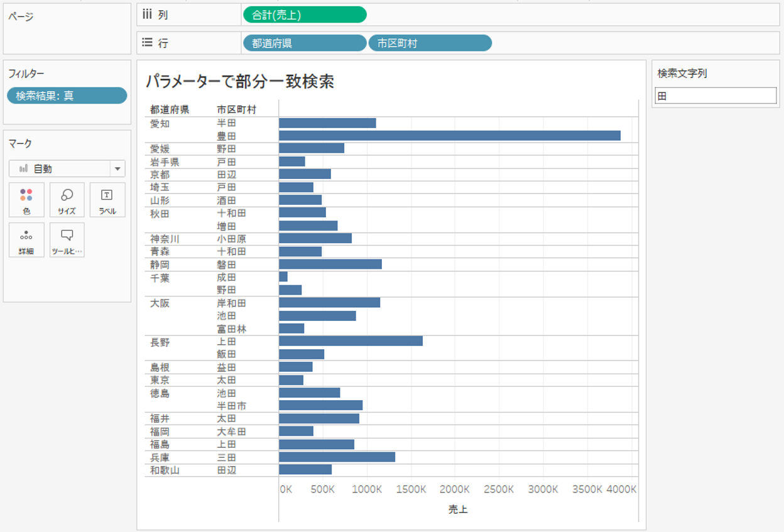This screenshot has width=784, height=532.
Task: Click the 富田林 city label
Action: [x=232, y=328]
